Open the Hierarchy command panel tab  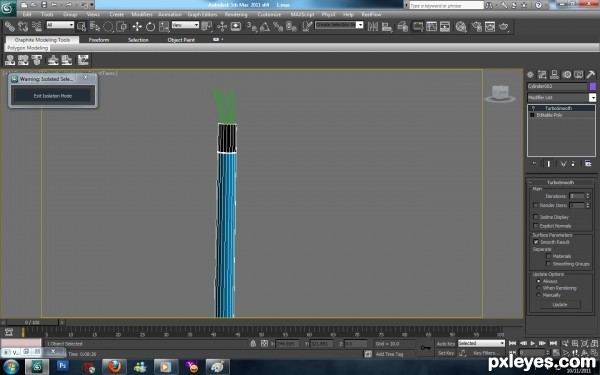(x=554, y=75)
